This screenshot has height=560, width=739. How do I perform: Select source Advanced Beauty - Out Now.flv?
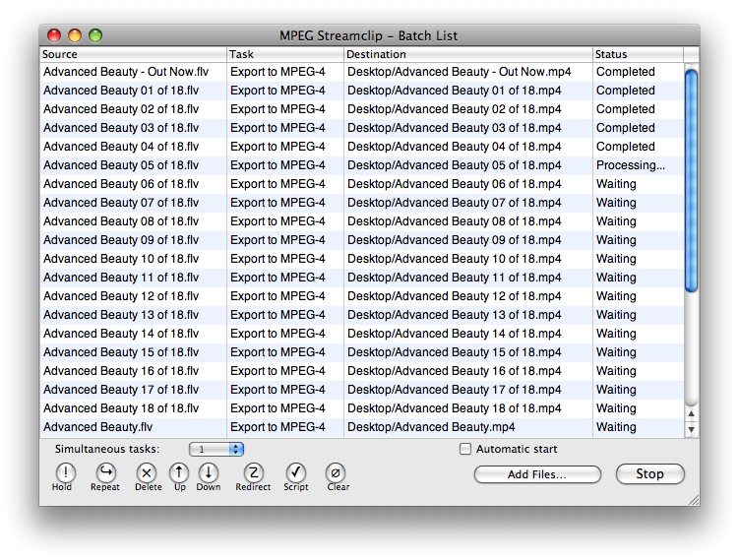tap(126, 72)
